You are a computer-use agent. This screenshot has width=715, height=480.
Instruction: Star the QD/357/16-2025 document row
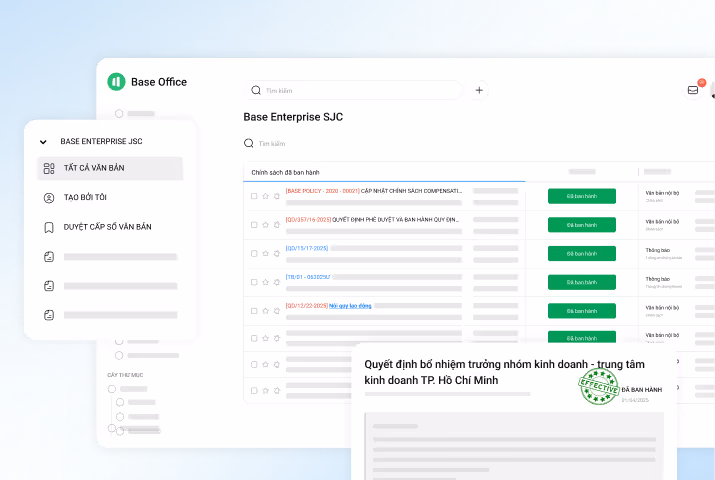coord(265,225)
